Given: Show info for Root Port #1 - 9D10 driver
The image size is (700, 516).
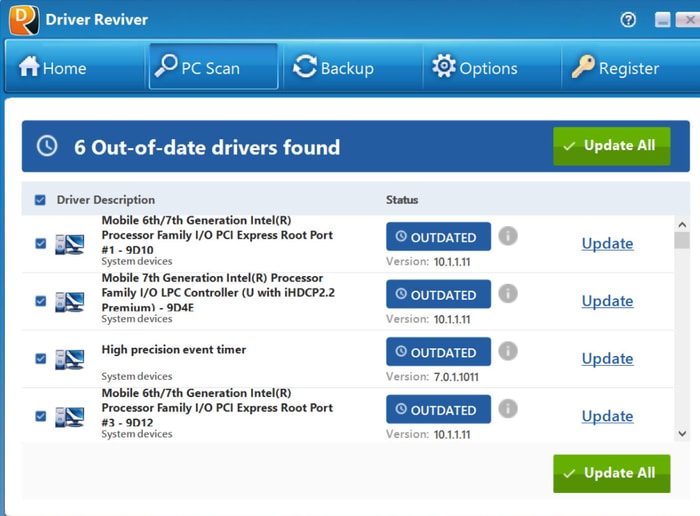Looking at the screenshot, I should click(508, 236).
